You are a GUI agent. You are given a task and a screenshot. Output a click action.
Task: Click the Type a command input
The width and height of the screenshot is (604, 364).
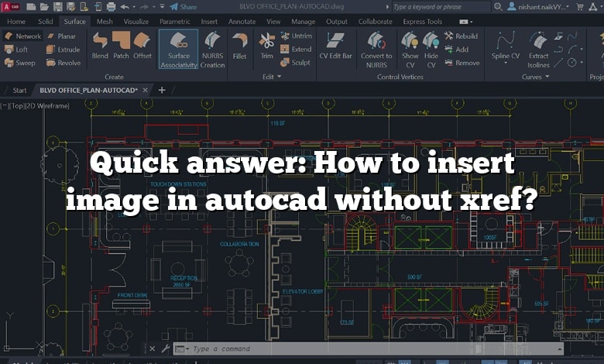368,349
